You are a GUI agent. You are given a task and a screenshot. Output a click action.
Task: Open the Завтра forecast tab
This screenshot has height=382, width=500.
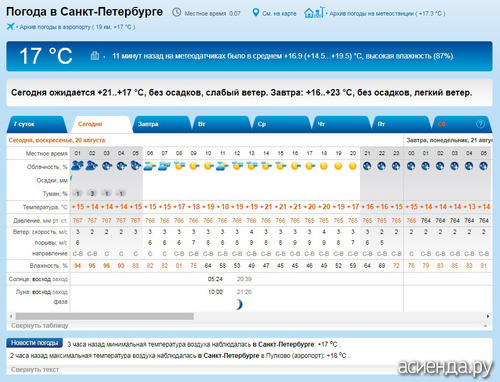pyautogui.click(x=162, y=124)
